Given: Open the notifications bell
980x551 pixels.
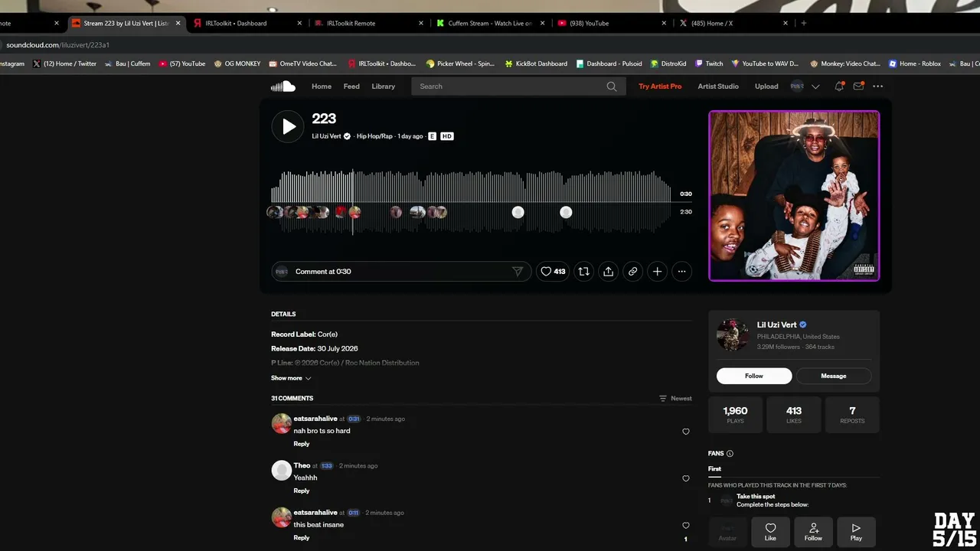Looking at the screenshot, I should pyautogui.click(x=839, y=86).
